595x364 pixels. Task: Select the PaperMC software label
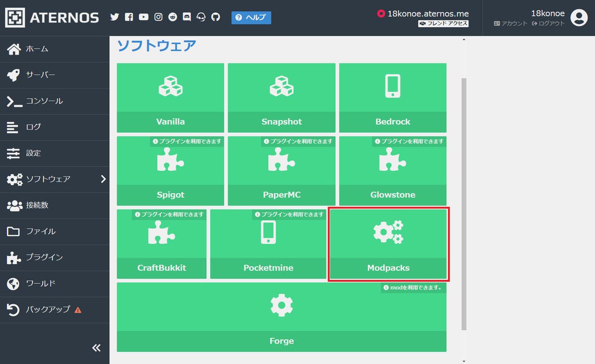pos(282,195)
